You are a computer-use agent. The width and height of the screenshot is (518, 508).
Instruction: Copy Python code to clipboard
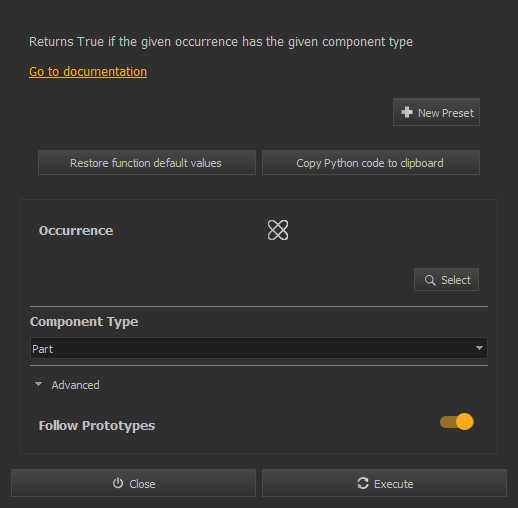click(x=371, y=163)
